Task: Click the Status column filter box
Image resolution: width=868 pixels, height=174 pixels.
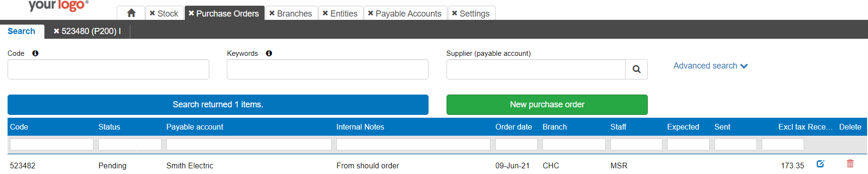Action: pos(130,144)
